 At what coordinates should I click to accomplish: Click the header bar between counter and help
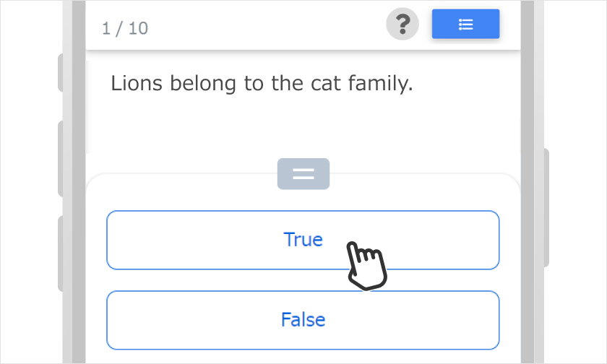(x=267, y=26)
